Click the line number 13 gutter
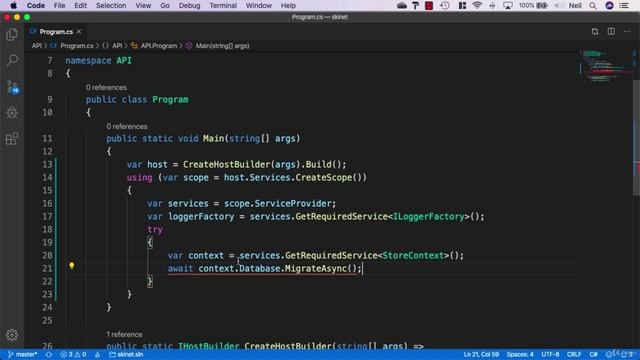Viewport: 640px width, 360px height. point(47,164)
